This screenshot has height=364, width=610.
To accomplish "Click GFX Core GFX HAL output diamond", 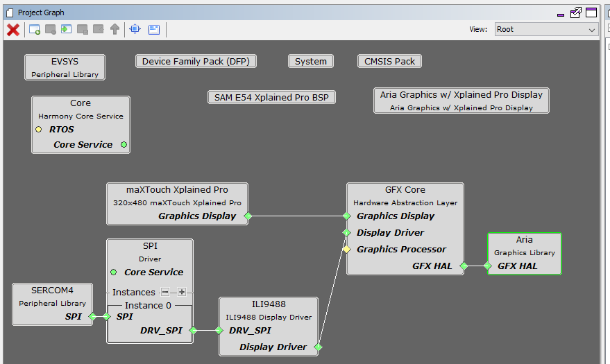I will point(464,266).
